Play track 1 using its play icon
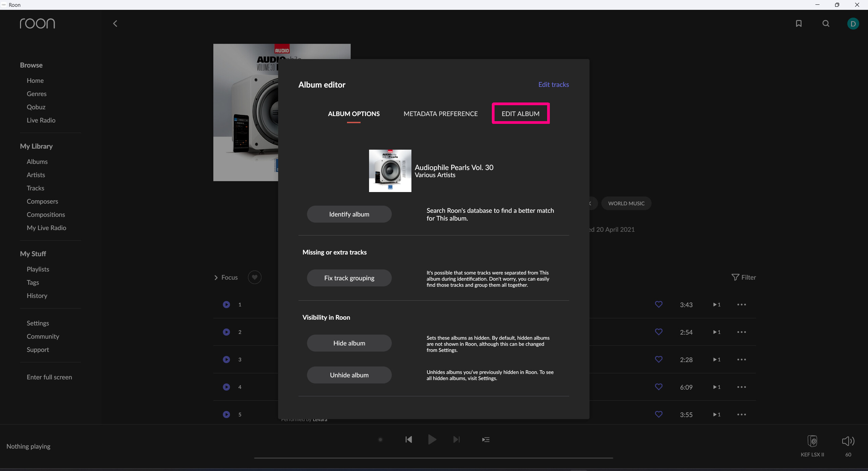868x471 pixels. 226,304
